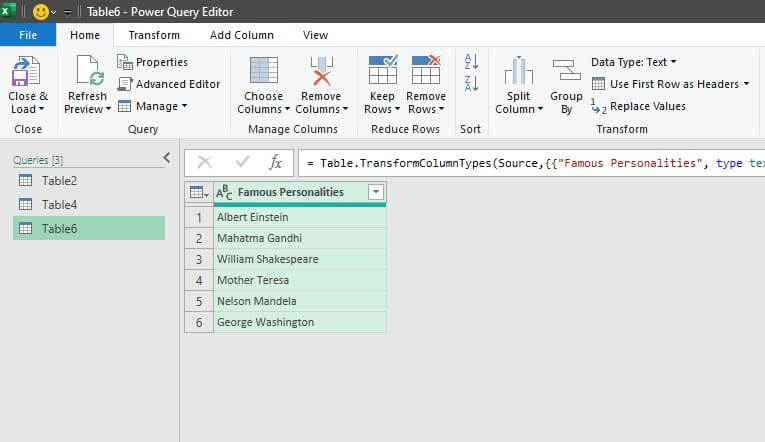Click the table corner menu icon
765x442 pixels.
199,193
